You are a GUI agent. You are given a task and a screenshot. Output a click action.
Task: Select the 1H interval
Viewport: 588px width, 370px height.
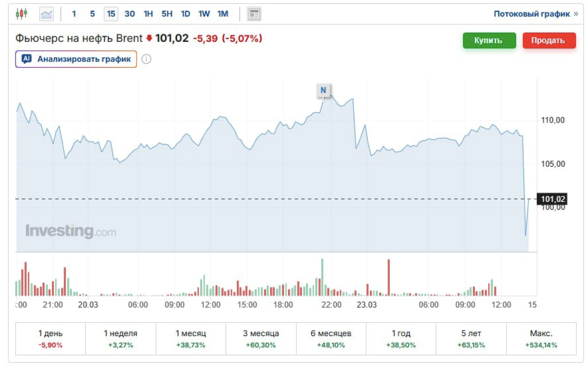click(x=148, y=14)
